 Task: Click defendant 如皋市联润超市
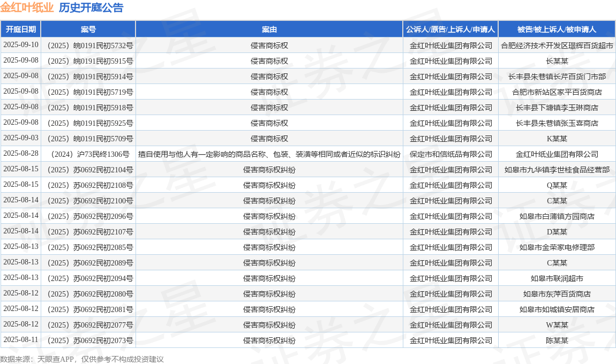point(557,278)
